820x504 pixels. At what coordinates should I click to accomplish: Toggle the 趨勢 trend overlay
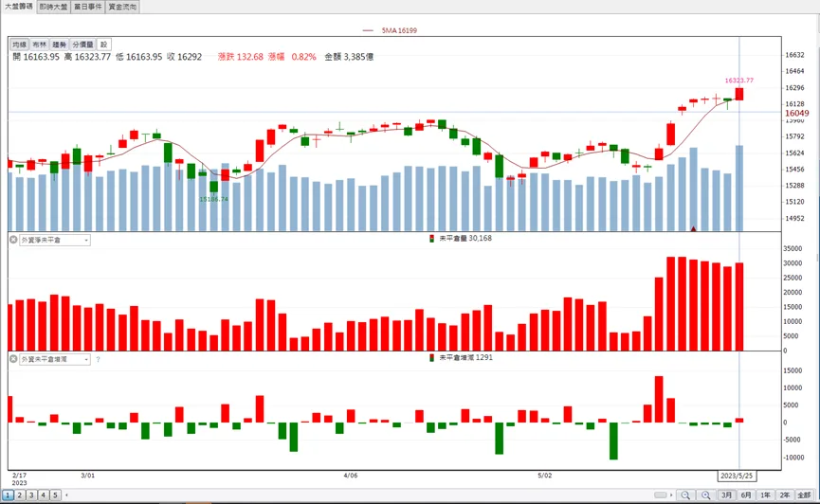[x=59, y=45]
